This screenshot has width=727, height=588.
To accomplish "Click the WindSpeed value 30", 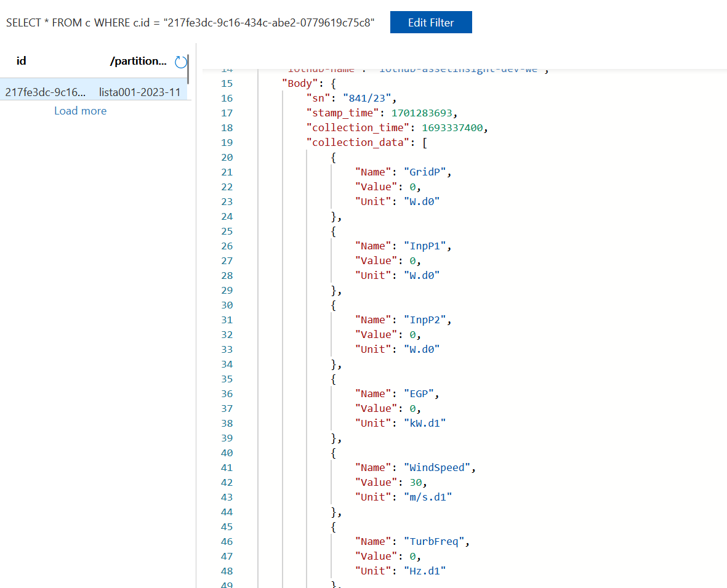I will click(x=415, y=482).
